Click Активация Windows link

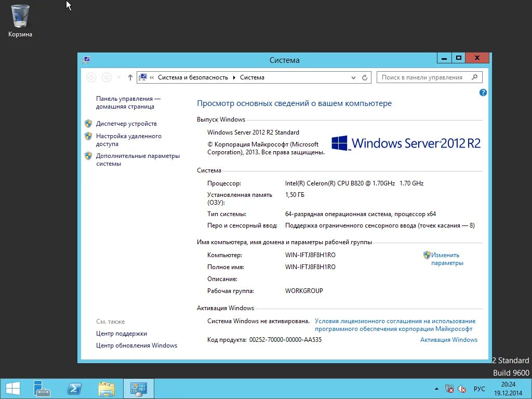pyautogui.click(x=448, y=340)
